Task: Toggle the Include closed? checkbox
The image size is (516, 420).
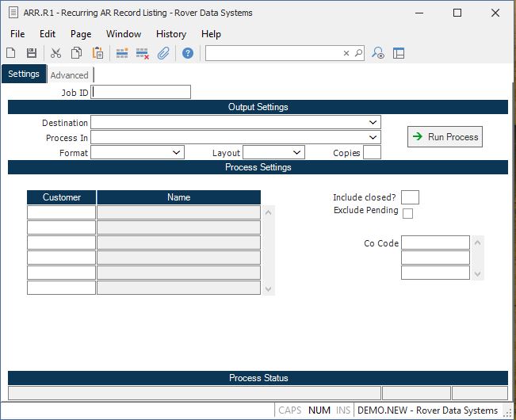Action: (x=410, y=197)
